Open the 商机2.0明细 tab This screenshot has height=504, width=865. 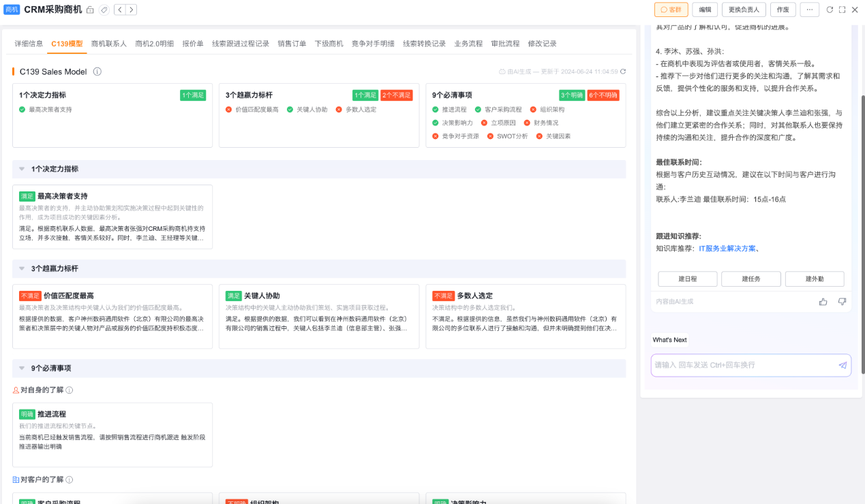coord(155,44)
